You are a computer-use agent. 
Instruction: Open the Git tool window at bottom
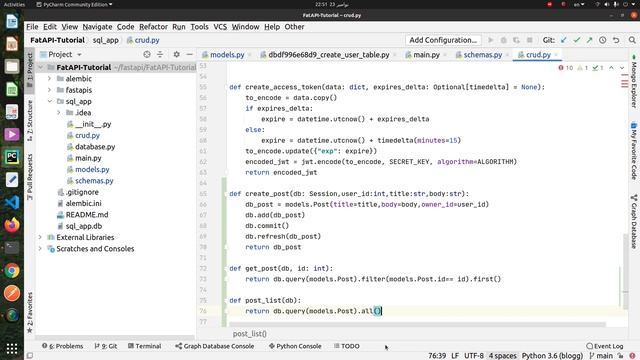(x=106, y=346)
